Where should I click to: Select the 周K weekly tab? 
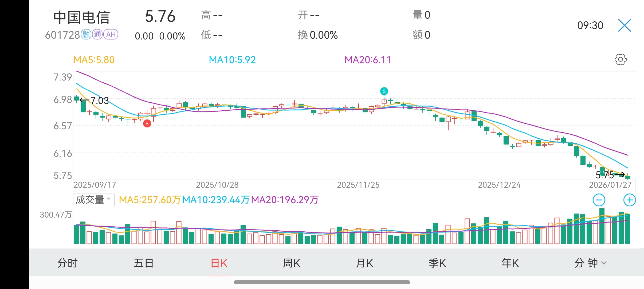[291, 263]
